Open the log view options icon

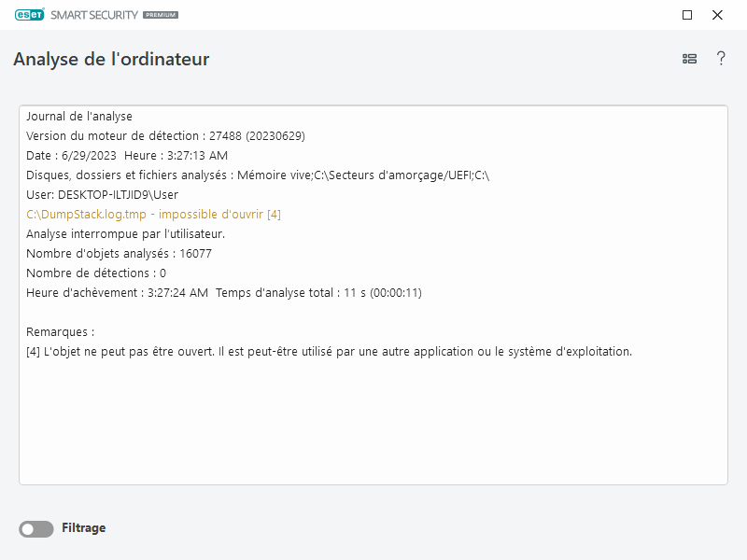coord(689,59)
